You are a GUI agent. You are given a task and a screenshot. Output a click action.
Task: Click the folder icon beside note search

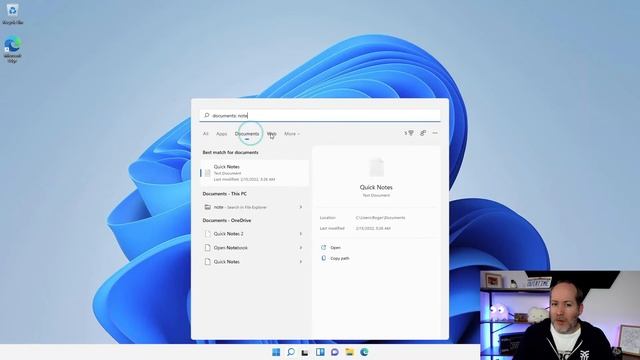207,207
